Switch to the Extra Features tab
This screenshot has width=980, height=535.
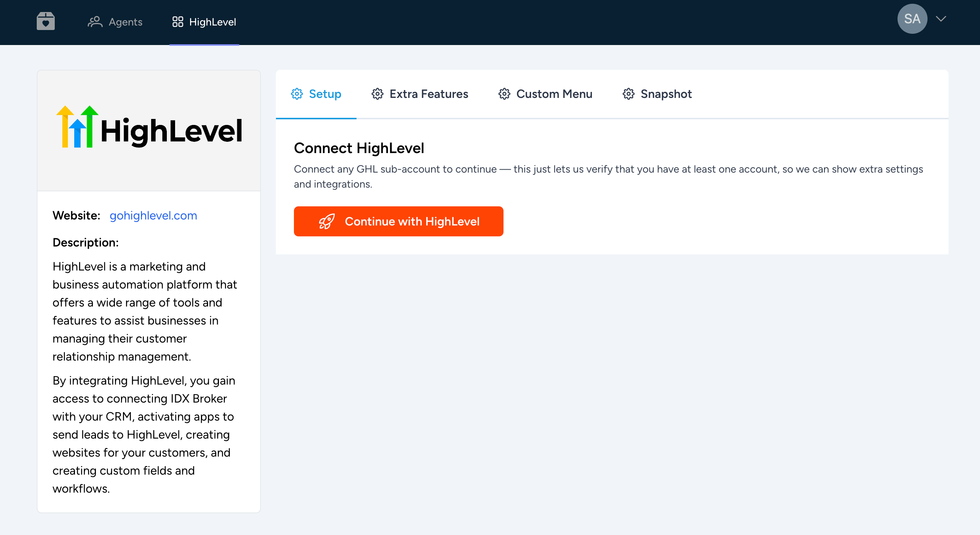(429, 94)
